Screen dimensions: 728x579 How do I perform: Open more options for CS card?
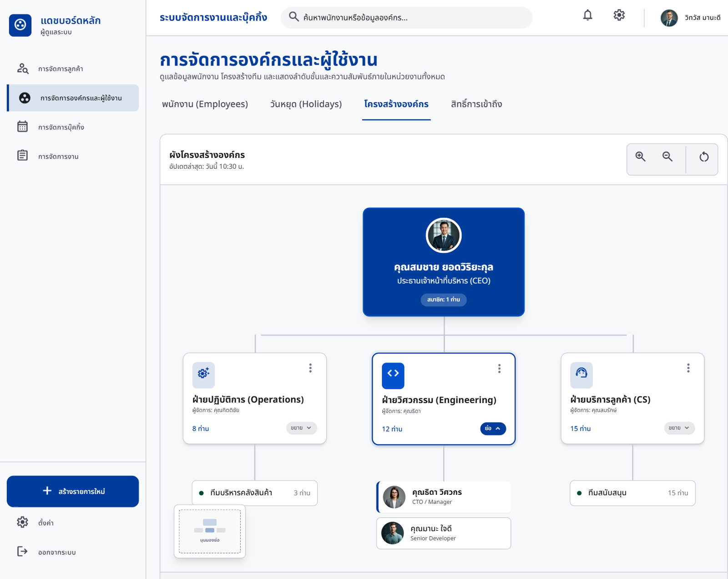pyautogui.click(x=688, y=368)
